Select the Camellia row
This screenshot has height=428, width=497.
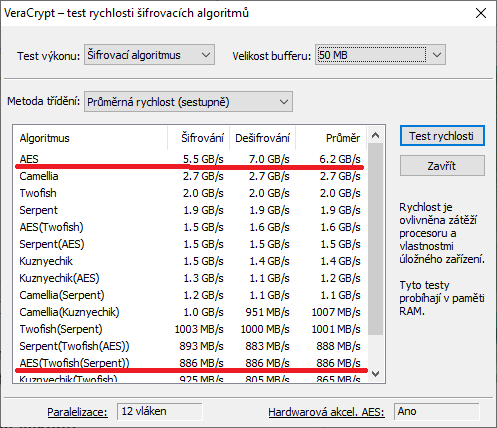pyautogui.click(x=190, y=176)
